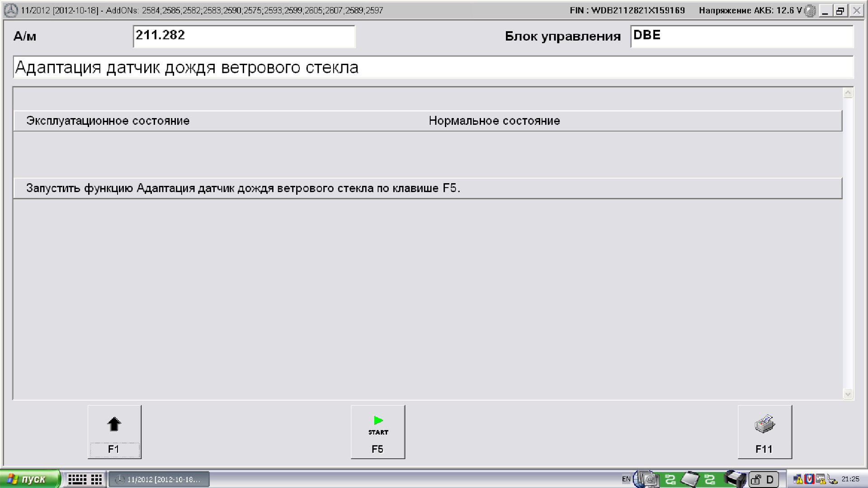Screen dimensions: 868x488
Task: Select the Нормальное состояние value
Action: [x=495, y=121]
